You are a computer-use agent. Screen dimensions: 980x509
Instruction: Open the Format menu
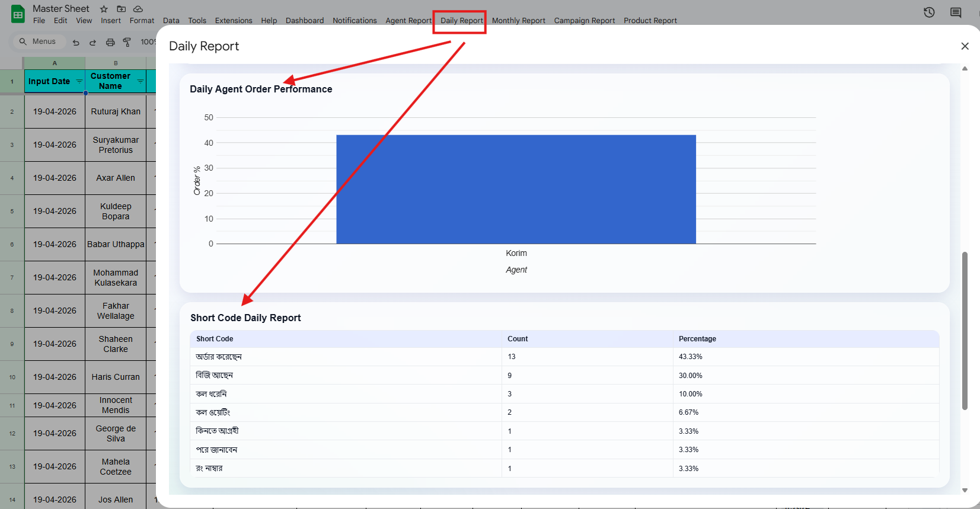click(x=142, y=21)
